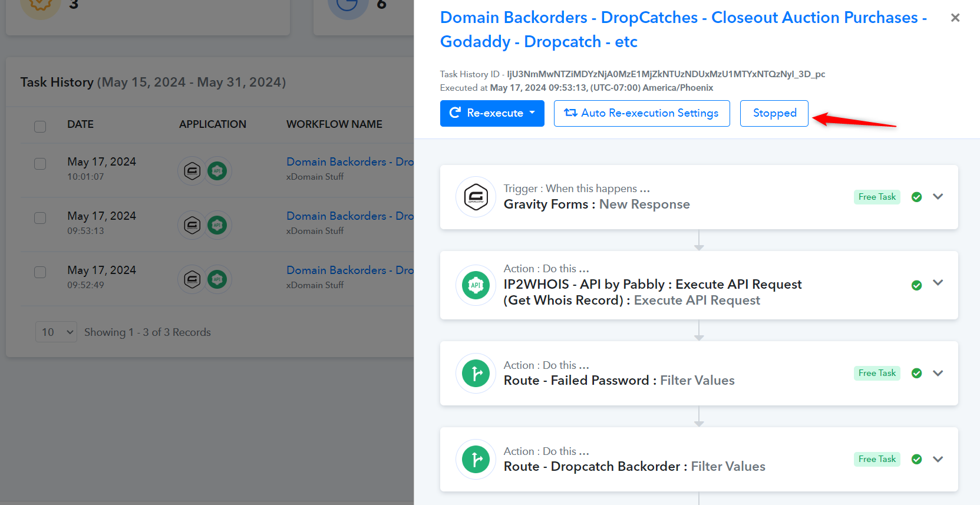Expand the Route - Failed Password step
980x505 pixels.
tap(938, 373)
